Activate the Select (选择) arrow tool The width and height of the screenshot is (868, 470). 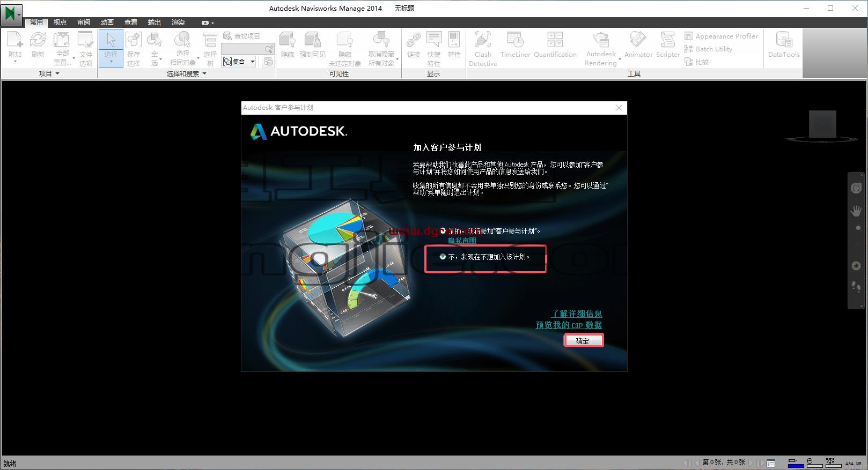111,41
